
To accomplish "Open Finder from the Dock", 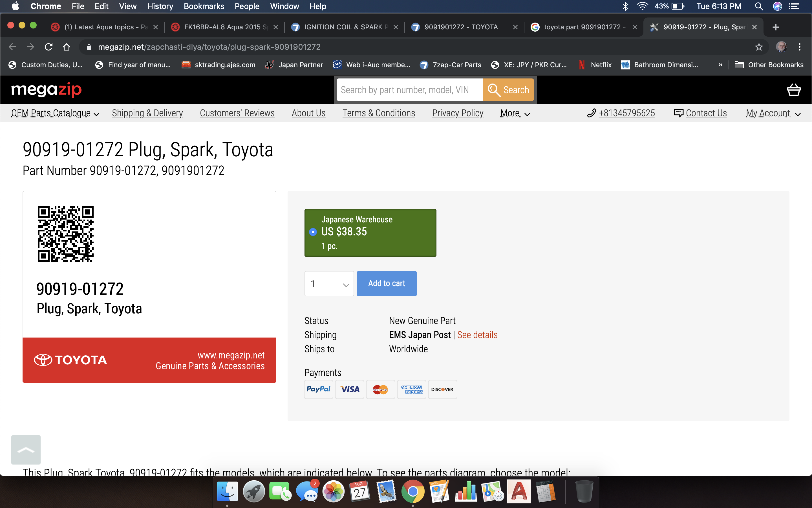I will (x=227, y=492).
